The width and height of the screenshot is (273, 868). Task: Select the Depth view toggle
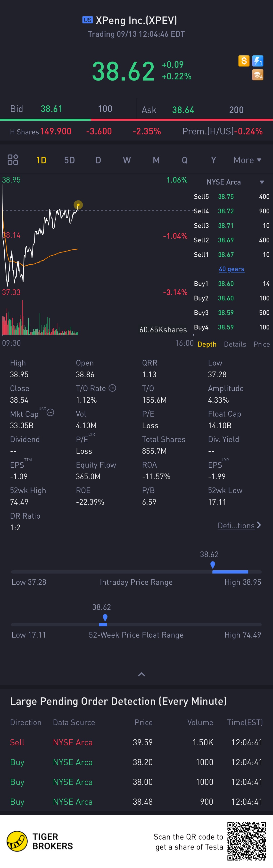click(x=207, y=344)
